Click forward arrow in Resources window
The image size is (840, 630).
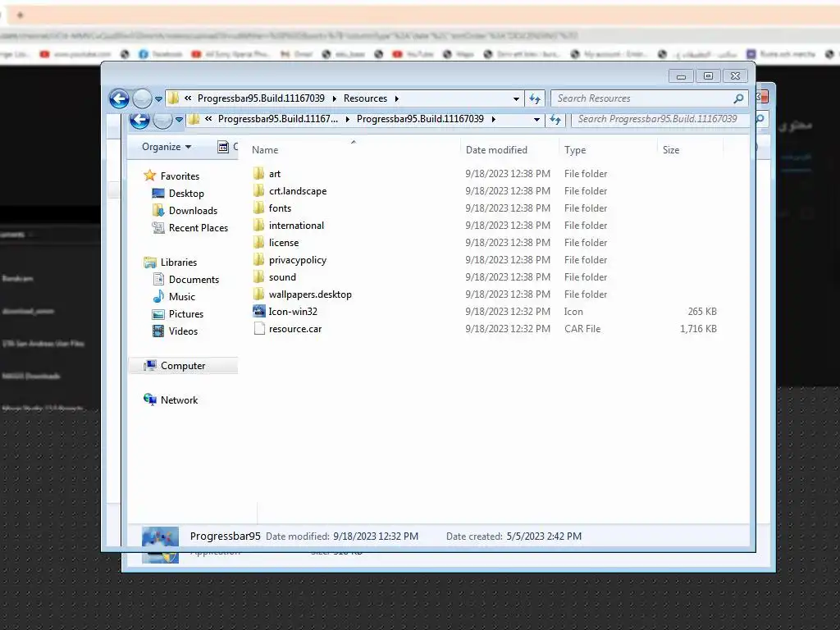point(143,98)
